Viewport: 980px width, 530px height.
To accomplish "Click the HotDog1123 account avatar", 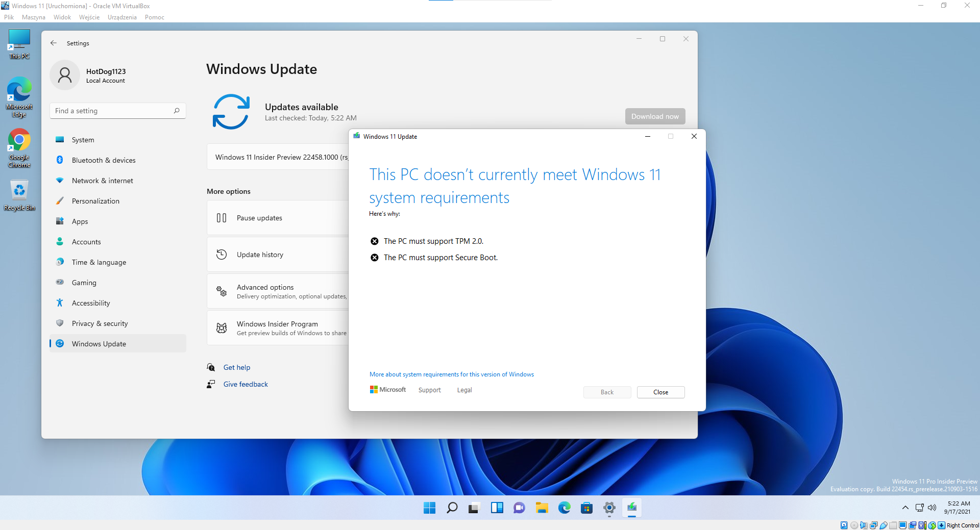I will tap(65, 75).
